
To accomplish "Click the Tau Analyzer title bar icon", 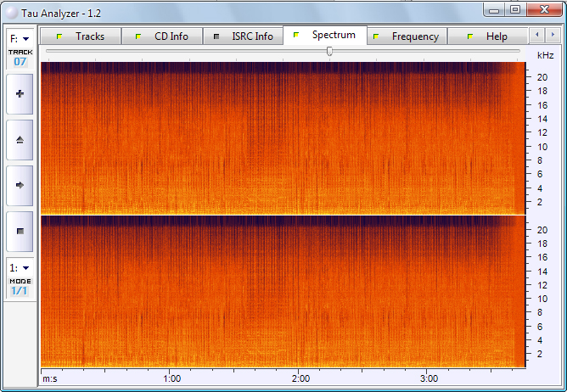I will [9, 9].
